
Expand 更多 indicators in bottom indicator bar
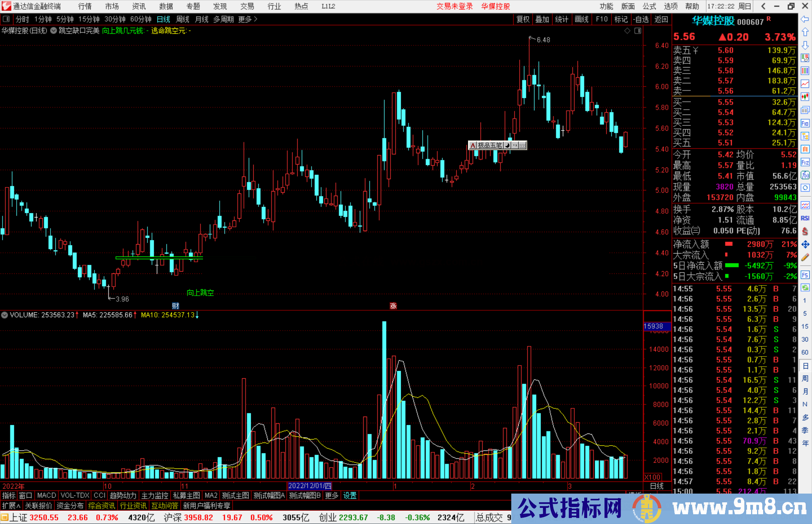332,495
